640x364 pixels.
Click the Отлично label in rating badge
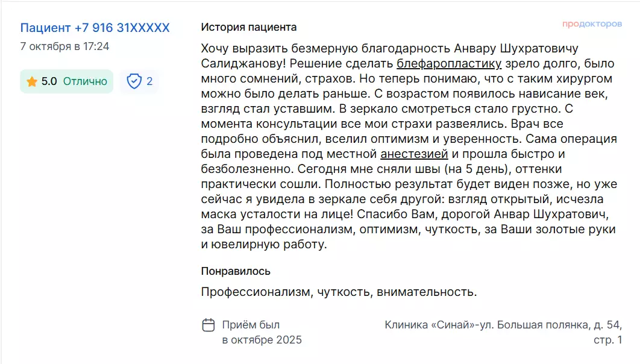coord(85,81)
